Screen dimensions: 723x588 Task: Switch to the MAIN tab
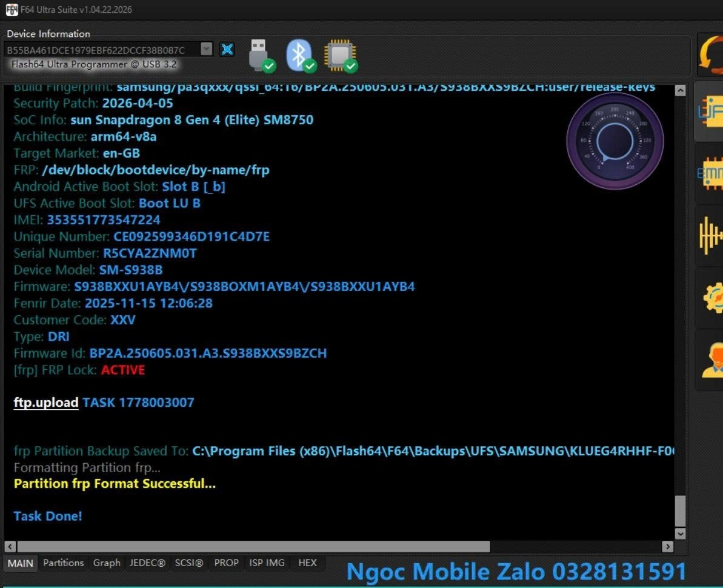pyautogui.click(x=20, y=563)
